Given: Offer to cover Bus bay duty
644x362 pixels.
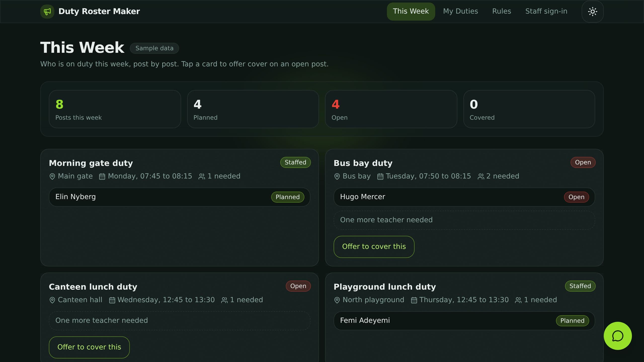Looking at the screenshot, I should [x=374, y=247].
